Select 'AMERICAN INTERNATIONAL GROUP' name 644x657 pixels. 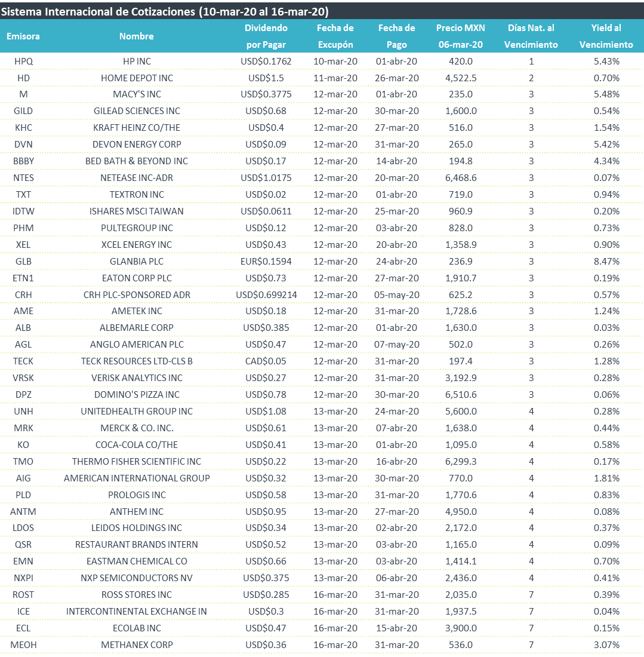pos(137,478)
